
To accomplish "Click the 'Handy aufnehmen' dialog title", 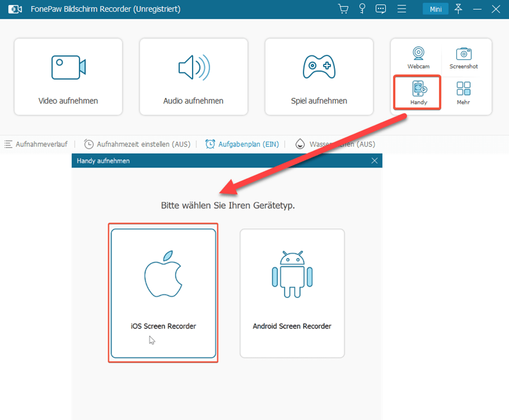I will pyautogui.click(x=103, y=161).
